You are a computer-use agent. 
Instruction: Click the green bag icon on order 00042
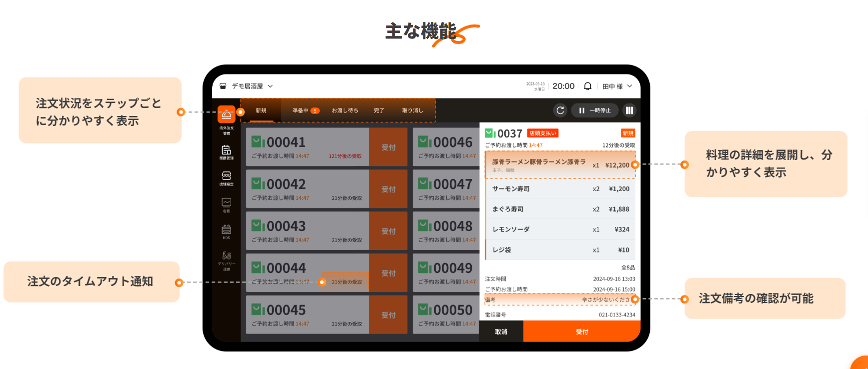point(258,184)
